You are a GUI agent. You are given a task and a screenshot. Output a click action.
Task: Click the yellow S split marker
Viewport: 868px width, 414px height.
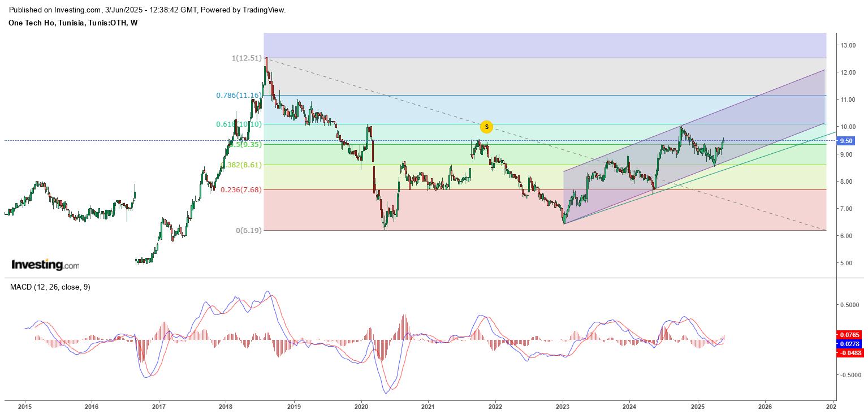click(486, 127)
